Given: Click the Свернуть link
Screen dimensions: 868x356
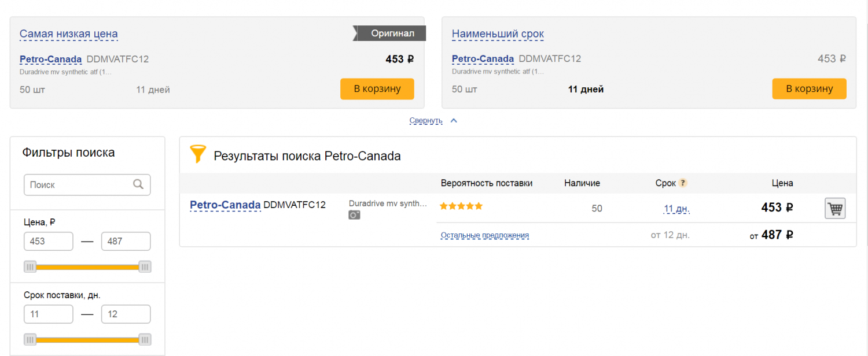Looking at the screenshot, I should click(426, 121).
